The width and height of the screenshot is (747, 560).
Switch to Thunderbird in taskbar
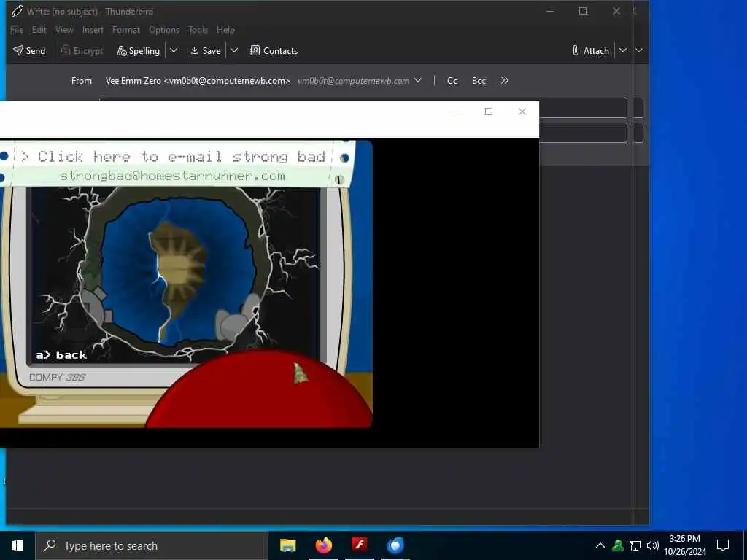(x=395, y=545)
